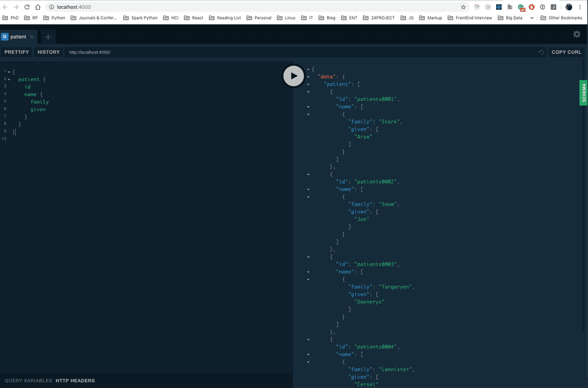Open the Spark Python bookmarks folder

pos(140,18)
